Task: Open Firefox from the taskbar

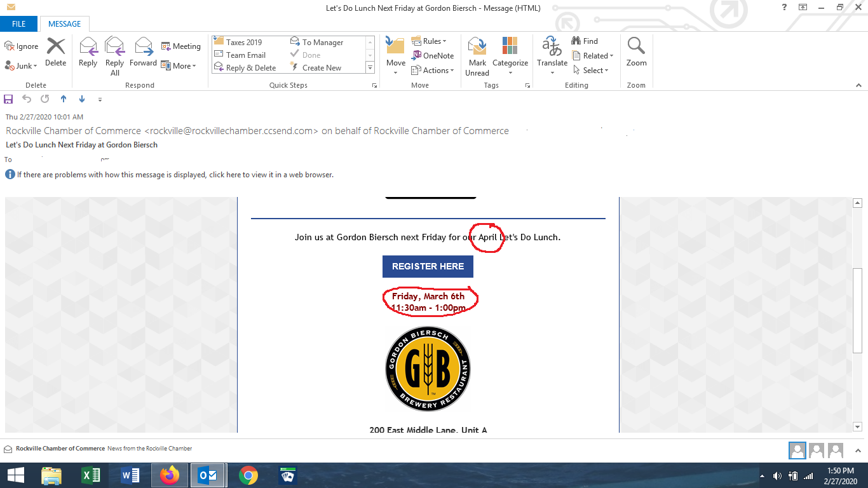Action: coord(170,475)
